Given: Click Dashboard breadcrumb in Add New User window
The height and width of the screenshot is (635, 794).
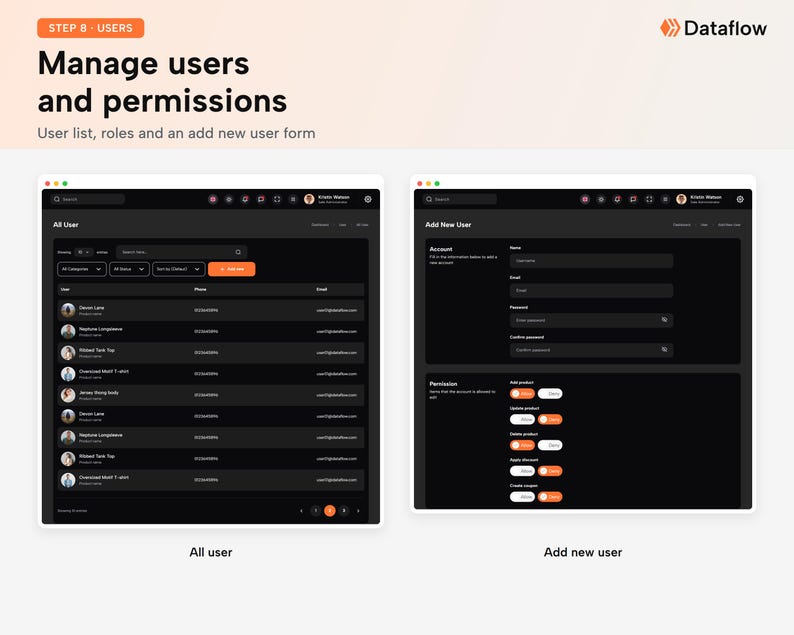Looking at the screenshot, I should [x=682, y=225].
